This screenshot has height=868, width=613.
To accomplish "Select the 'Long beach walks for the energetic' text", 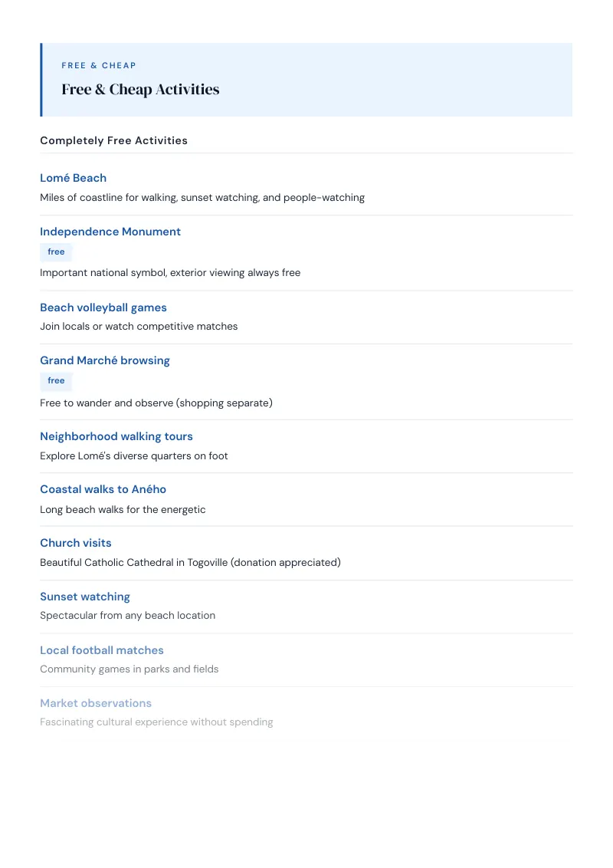I will point(123,509).
